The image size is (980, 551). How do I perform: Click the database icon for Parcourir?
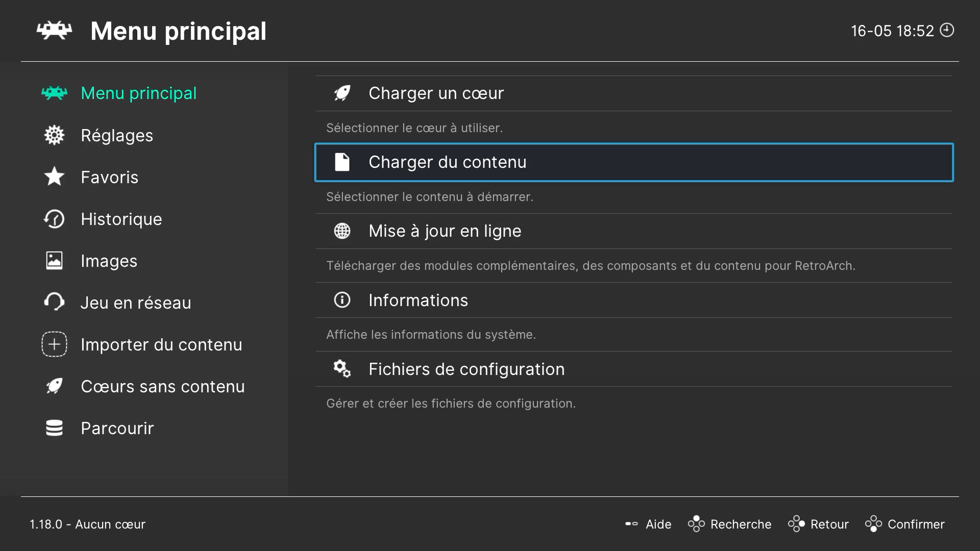pyautogui.click(x=54, y=428)
